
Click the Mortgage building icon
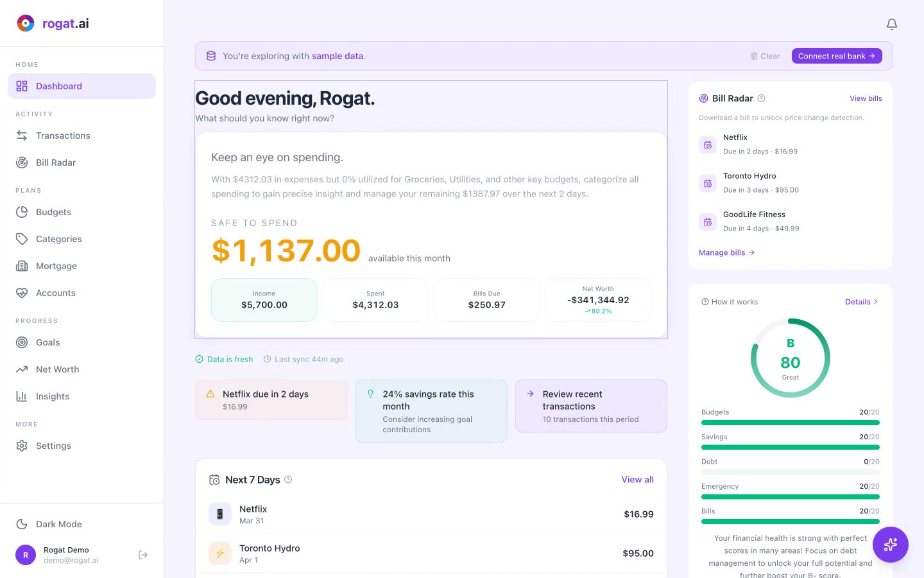tap(22, 266)
